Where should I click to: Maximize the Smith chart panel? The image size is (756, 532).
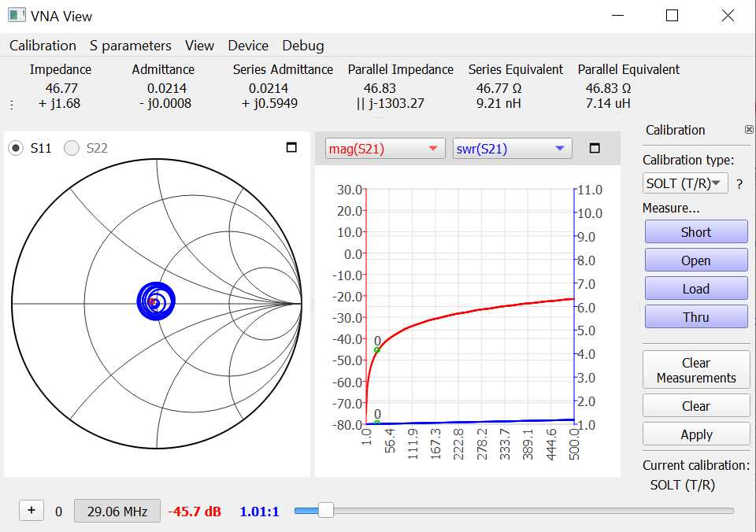tap(291, 147)
